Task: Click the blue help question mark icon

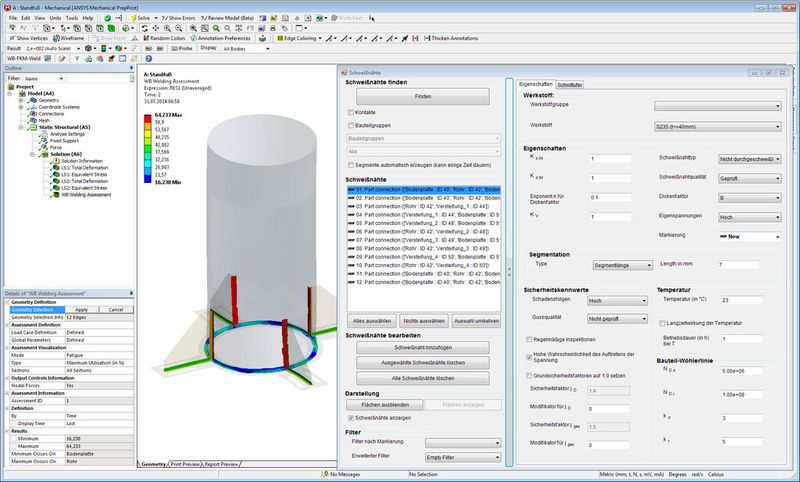Action: coord(149,59)
